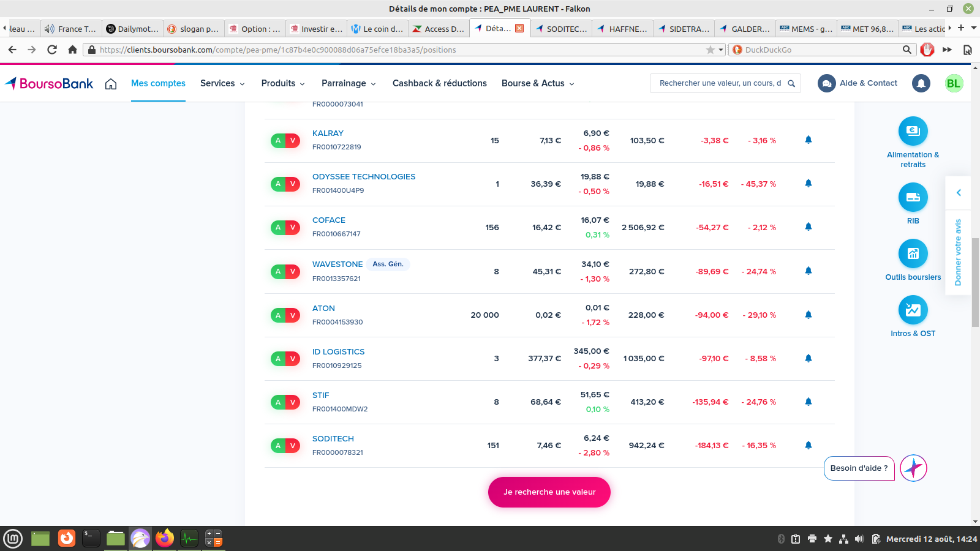
Task: Open Outils boursiers shortcut icon
Action: click(913, 253)
